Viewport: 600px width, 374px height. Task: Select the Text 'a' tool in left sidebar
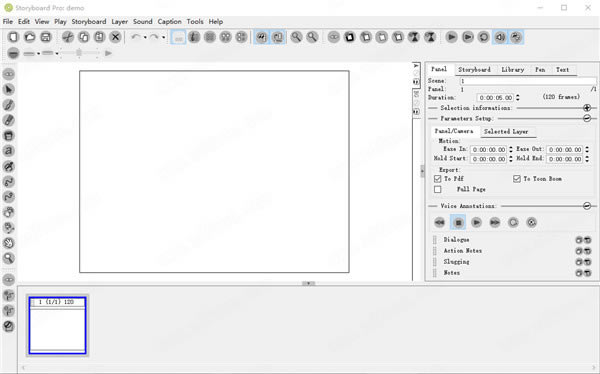tap(8, 151)
